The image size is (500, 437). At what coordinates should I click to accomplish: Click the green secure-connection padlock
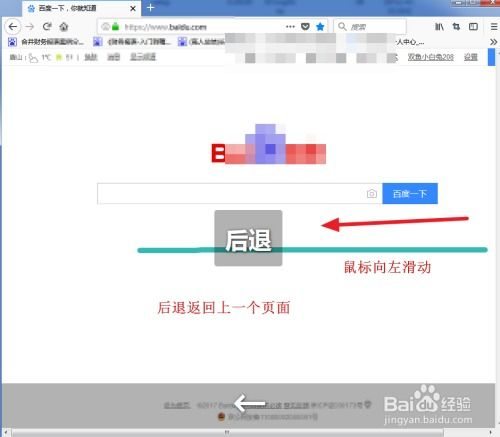(115, 27)
